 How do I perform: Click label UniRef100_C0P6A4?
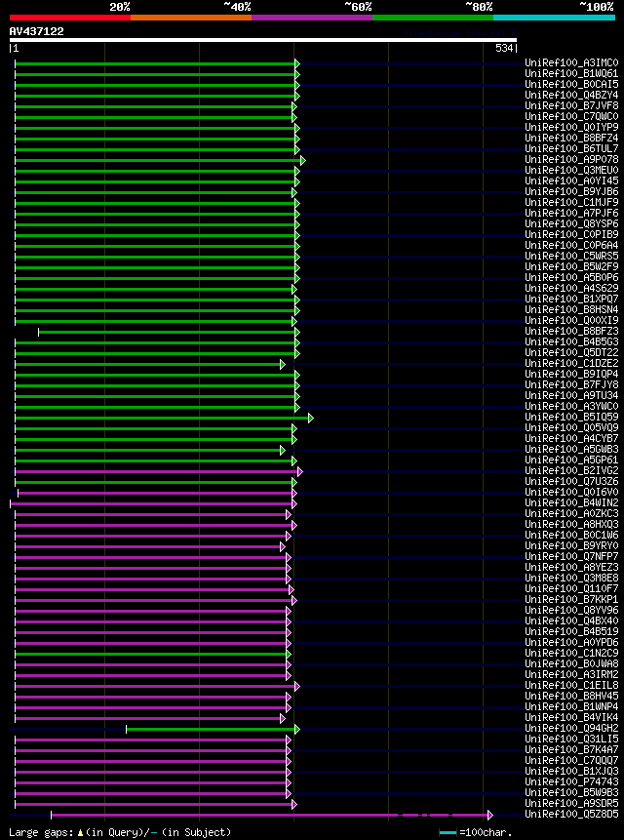pyautogui.click(x=571, y=245)
